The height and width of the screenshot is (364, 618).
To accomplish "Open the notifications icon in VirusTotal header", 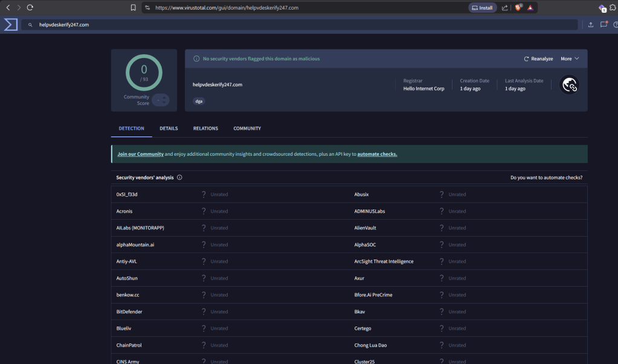I will [604, 25].
